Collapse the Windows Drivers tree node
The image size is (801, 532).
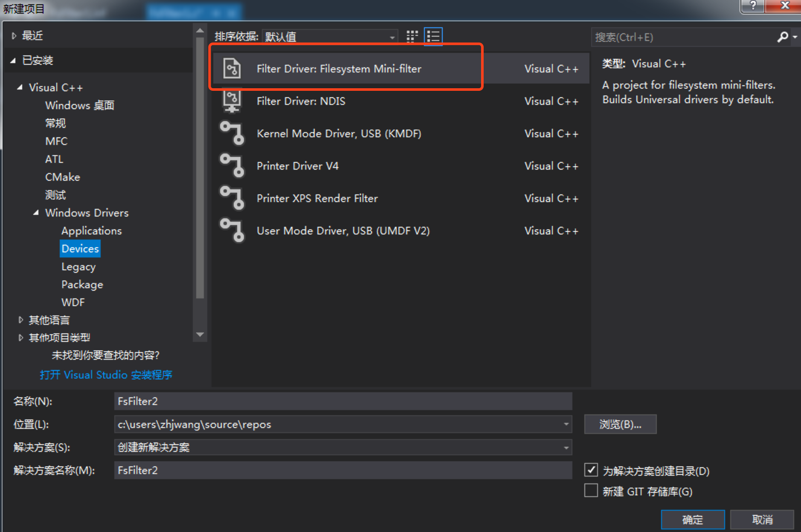(36, 212)
